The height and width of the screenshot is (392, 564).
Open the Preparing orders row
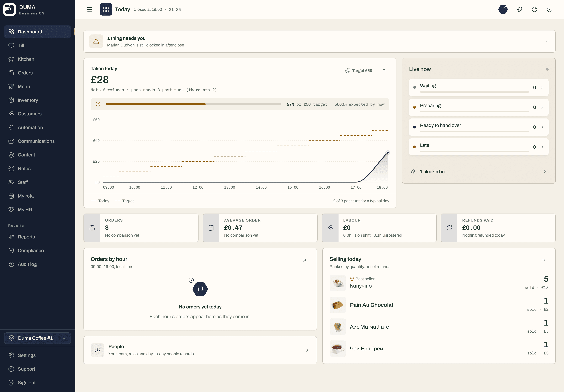pyautogui.click(x=479, y=107)
